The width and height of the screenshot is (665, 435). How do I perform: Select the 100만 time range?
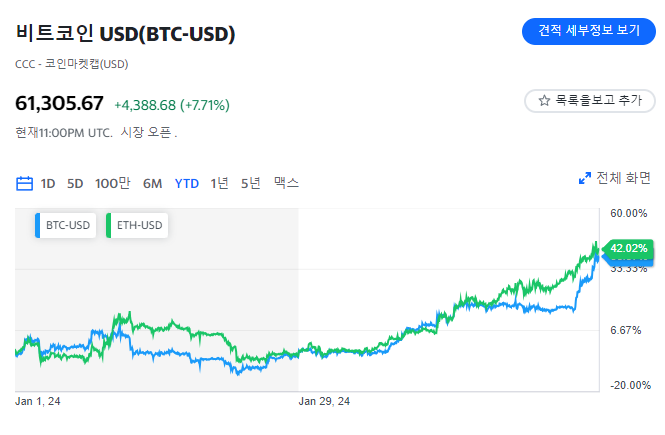pos(112,183)
